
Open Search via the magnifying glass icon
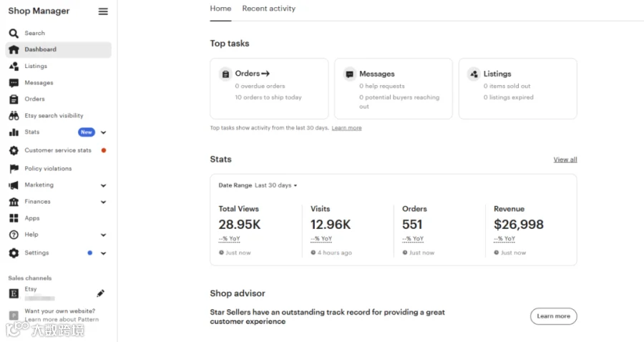14,33
